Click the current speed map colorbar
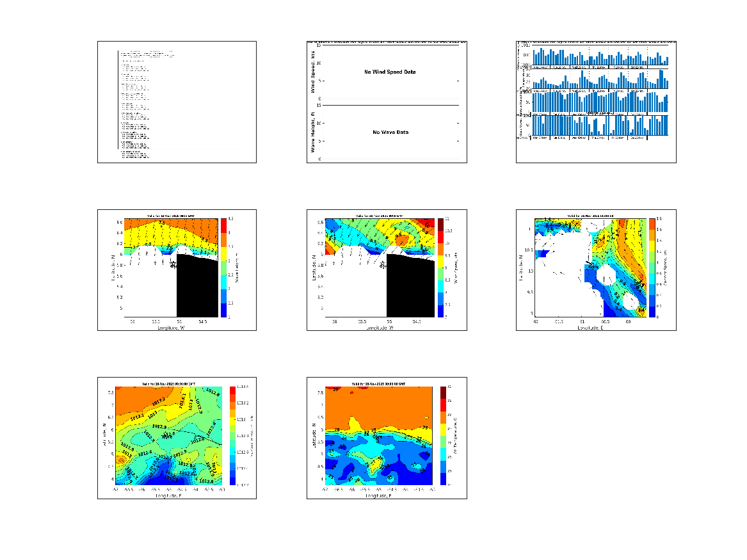 pos(652,268)
